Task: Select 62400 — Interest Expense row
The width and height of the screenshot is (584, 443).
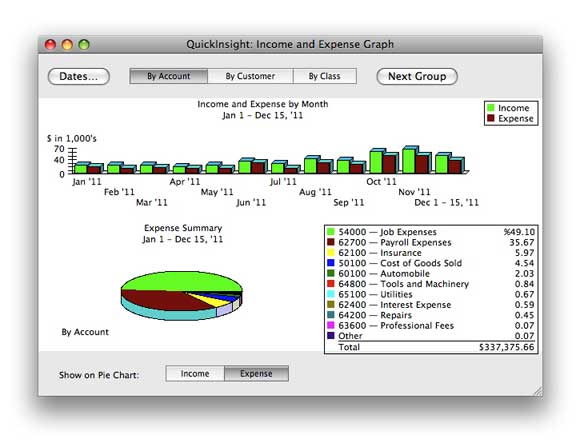Action: point(431,305)
